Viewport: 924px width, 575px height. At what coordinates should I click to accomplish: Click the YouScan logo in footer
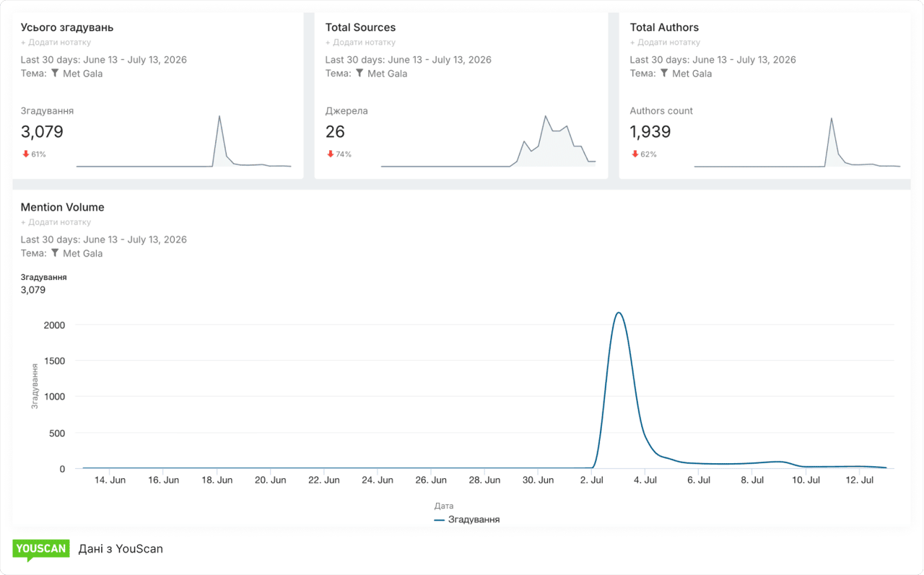click(40, 550)
